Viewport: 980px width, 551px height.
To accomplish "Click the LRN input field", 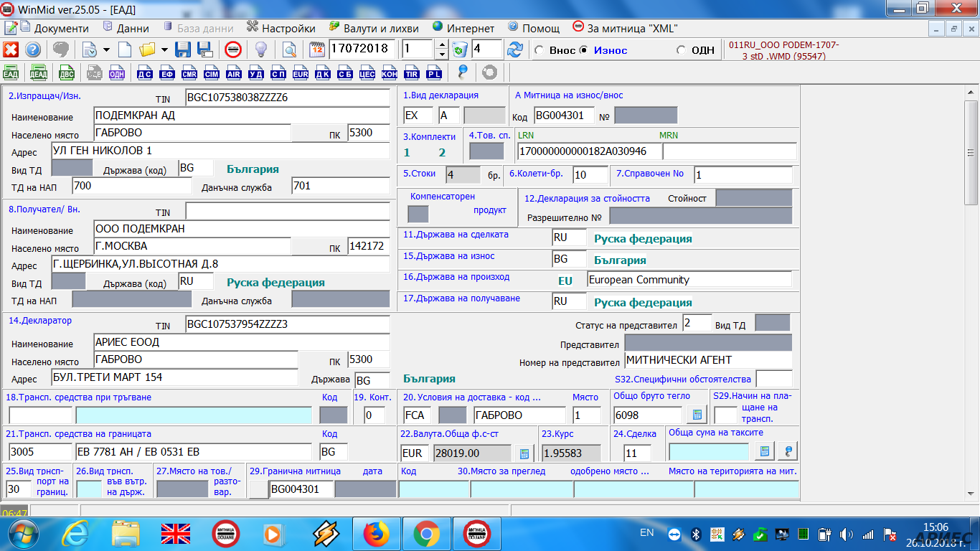I will [x=588, y=151].
